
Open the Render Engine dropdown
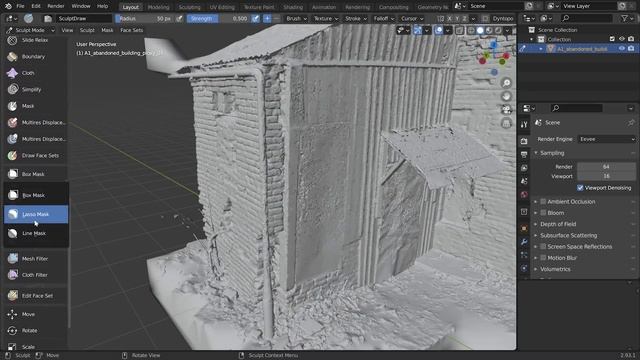(607, 139)
